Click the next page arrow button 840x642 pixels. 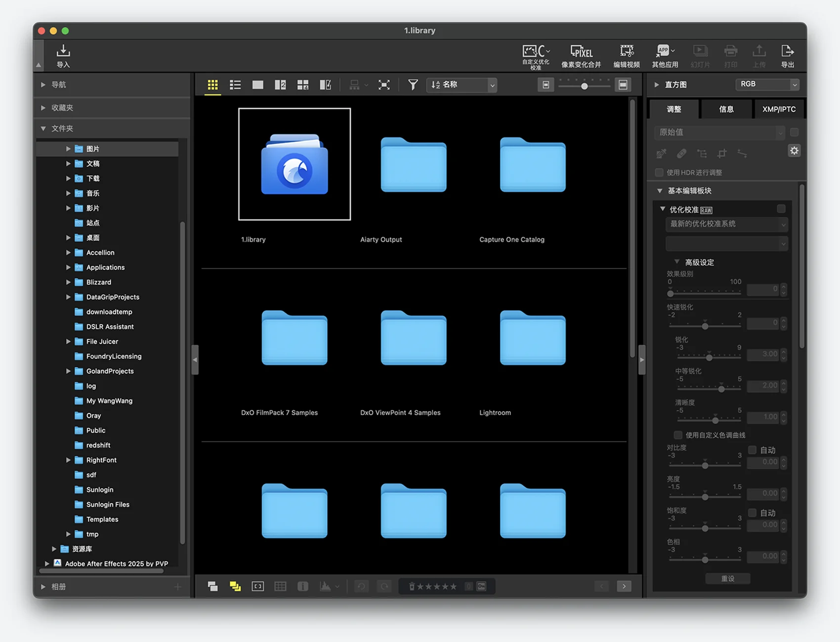click(x=624, y=587)
